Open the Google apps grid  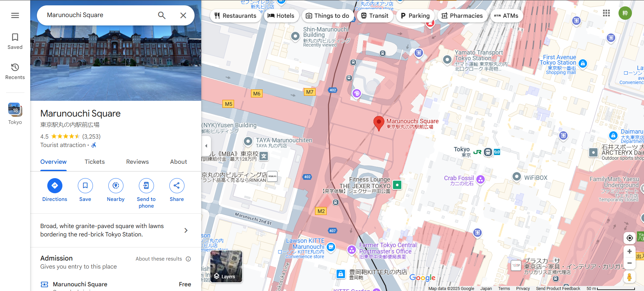pos(606,13)
